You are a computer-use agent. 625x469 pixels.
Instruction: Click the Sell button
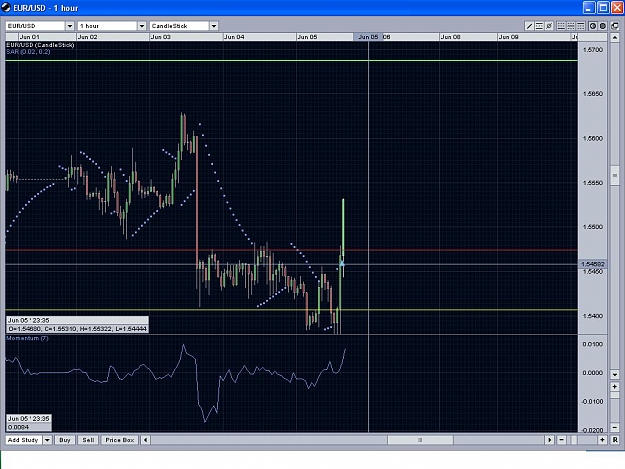coord(88,440)
